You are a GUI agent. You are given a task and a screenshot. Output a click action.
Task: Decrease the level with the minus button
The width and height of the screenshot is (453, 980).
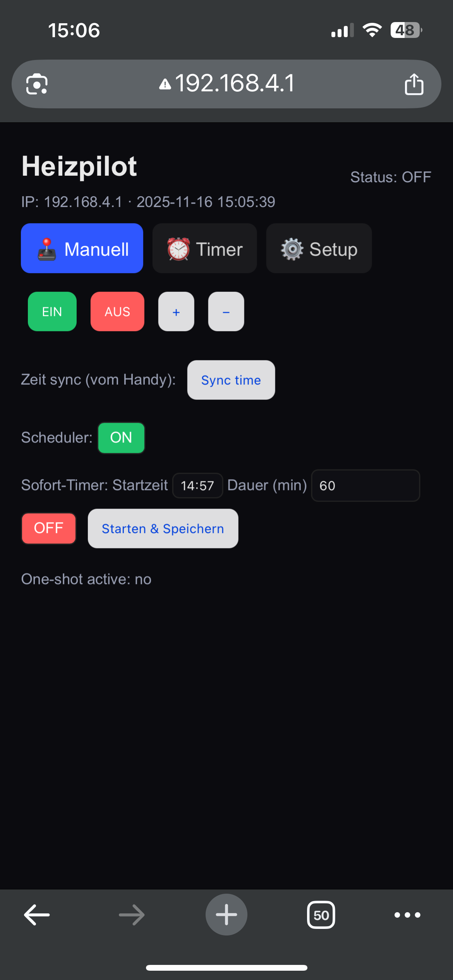point(226,312)
